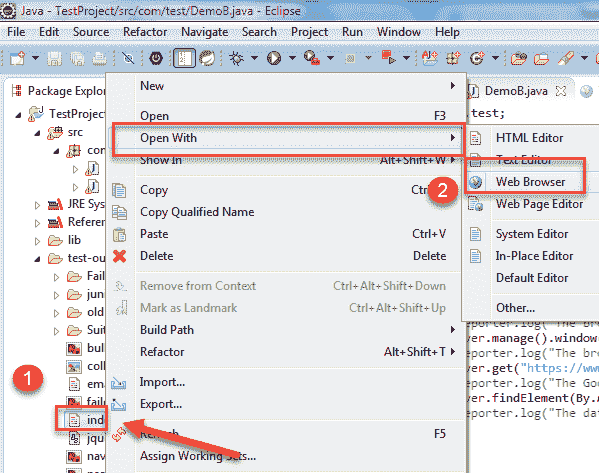
Task: Open the Debug dropdown arrow
Action: (254, 58)
